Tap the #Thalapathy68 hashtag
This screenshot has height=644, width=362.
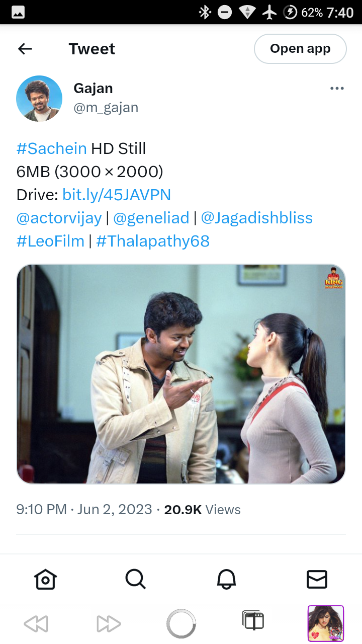coord(153,241)
